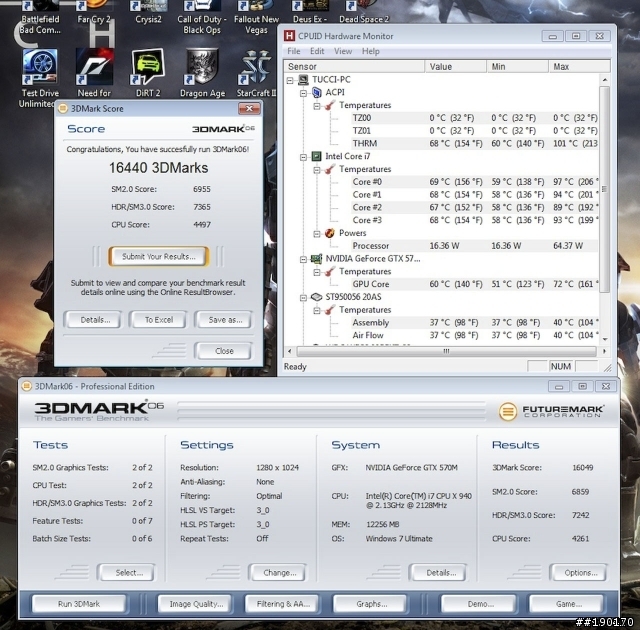This screenshot has width=640, height=630.
Task: Open the Help menu in Hardware Monitor
Action: (x=371, y=51)
